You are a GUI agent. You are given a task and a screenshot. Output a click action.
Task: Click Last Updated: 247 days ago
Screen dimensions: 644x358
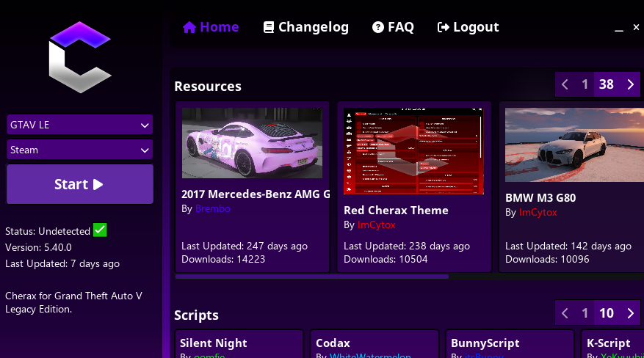point(245,246)
